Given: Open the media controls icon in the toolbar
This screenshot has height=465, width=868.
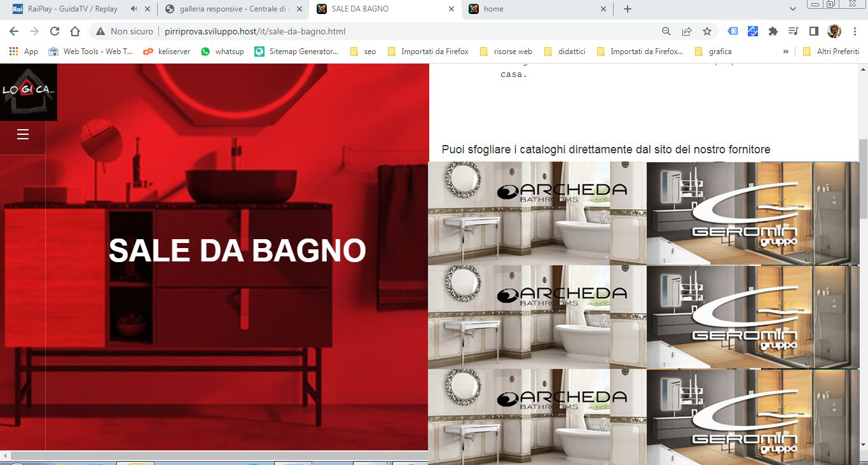Looking at the screenshot, I should tap(793, 31).
